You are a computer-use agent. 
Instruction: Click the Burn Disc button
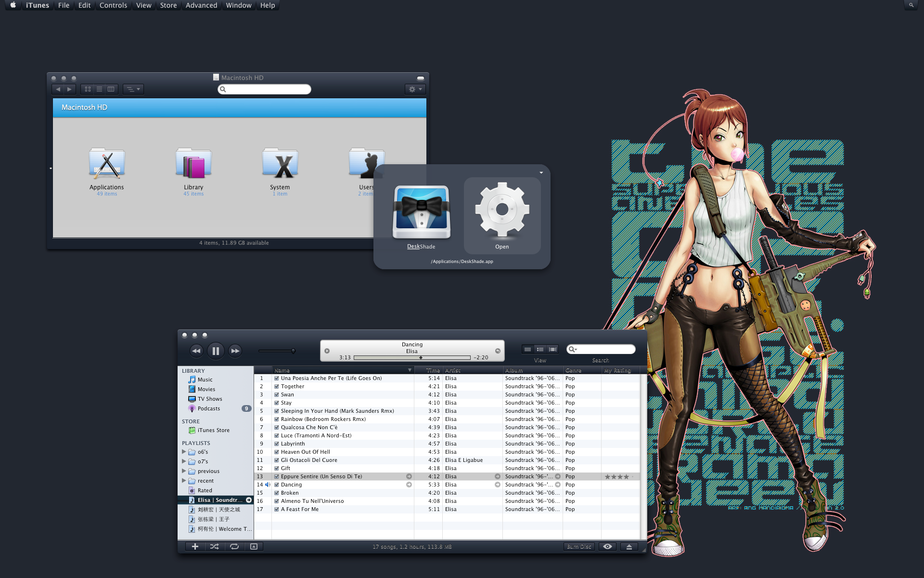click(579, 547)
